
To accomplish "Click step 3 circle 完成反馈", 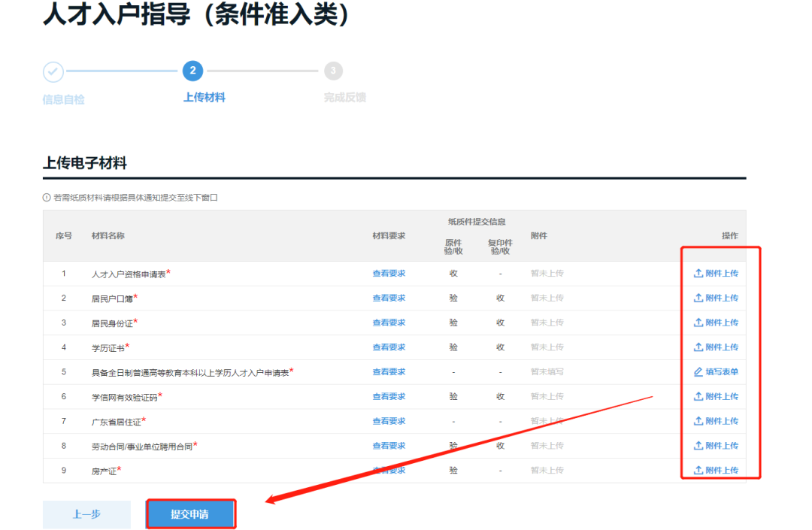I will point(334,71).
